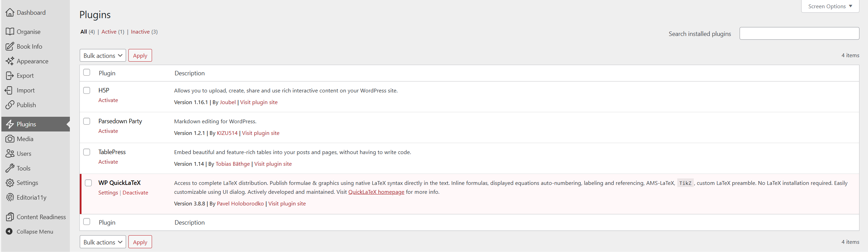Viewport: 868px width, 252px height.
Task: Open Media via the camera icon
Action: point(10,139)
